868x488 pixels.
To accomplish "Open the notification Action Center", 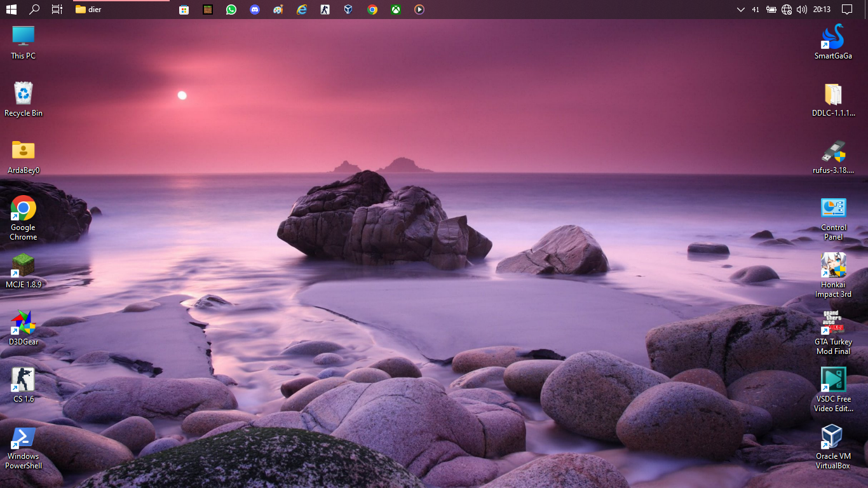I will (846, 10).
